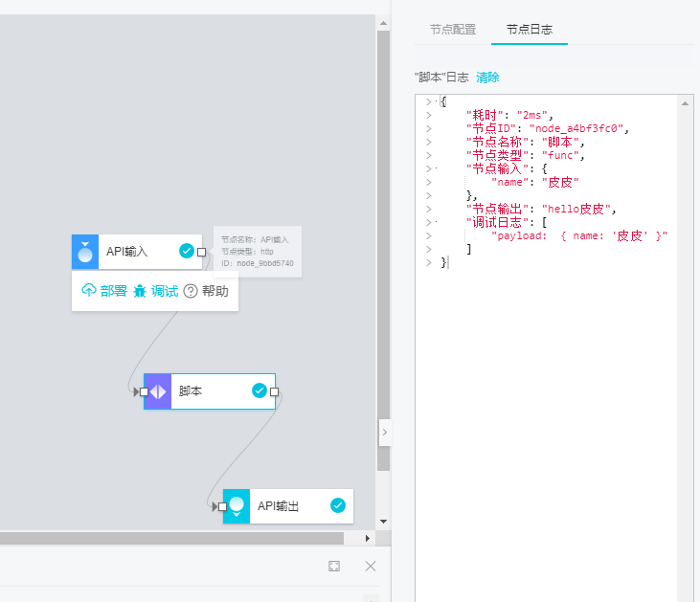The image size is (700, 602).
Task: Click the canvas vertical scrollbar up arrow
Action: pos(383,23)
